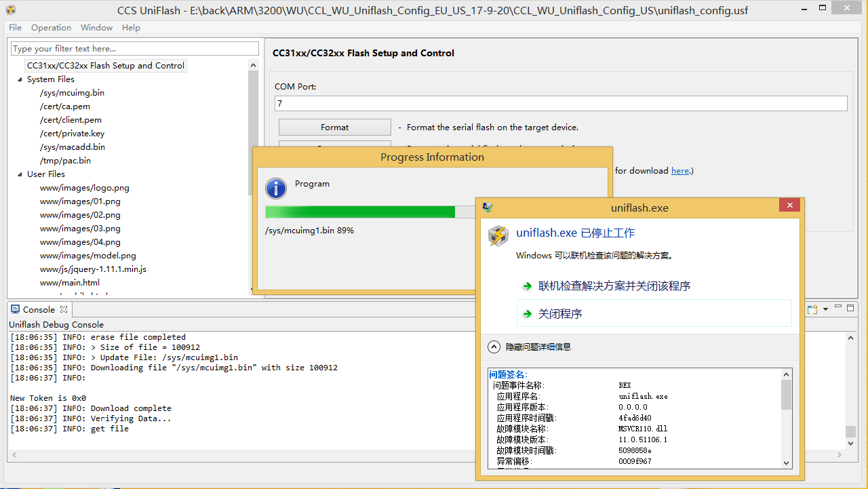Screen dimensions: 868x489
Task: Minimize the Console panel
Action: click(837, 308)
